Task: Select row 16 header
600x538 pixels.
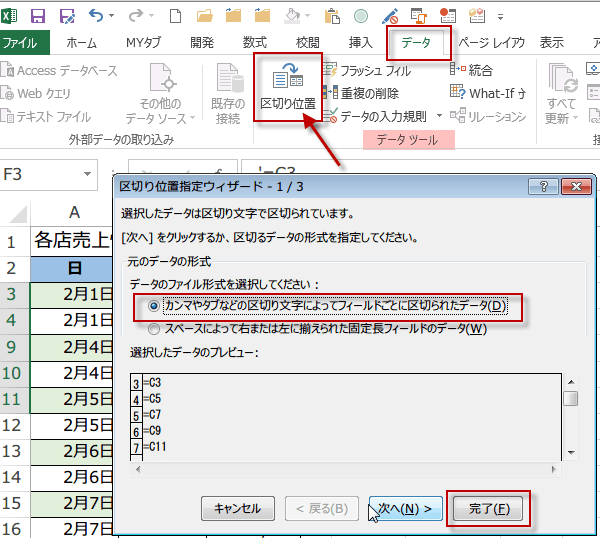Action: 15,528
